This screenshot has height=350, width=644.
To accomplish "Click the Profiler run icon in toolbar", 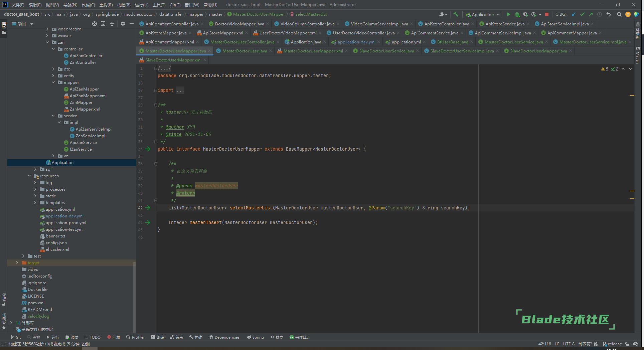I will (x=534, y=14).
